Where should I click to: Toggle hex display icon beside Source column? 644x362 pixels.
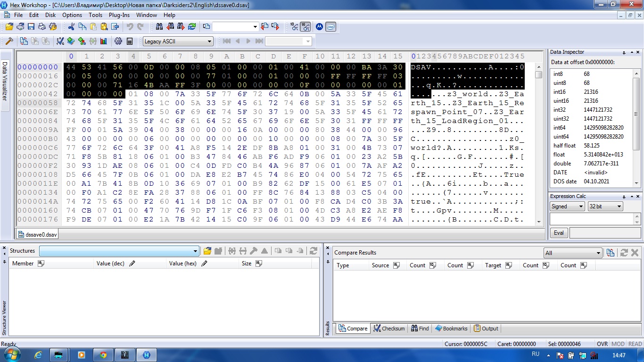click(x=396, y=265)
